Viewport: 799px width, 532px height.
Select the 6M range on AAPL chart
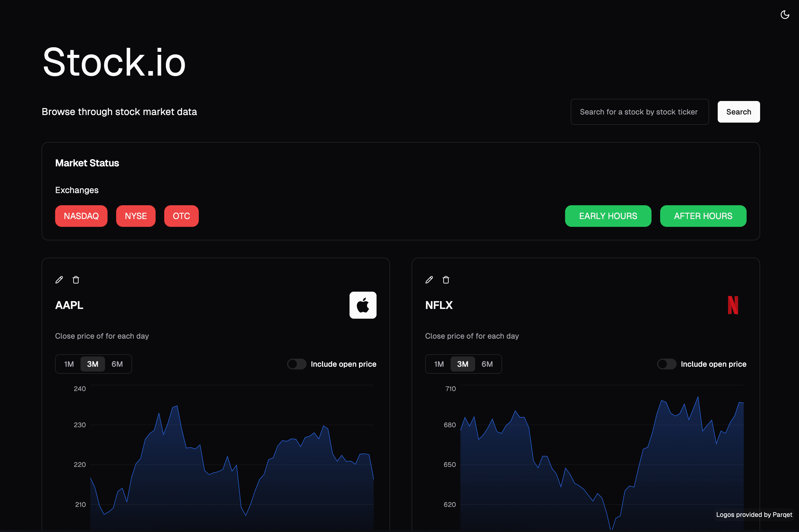click(x=117, y=364)
